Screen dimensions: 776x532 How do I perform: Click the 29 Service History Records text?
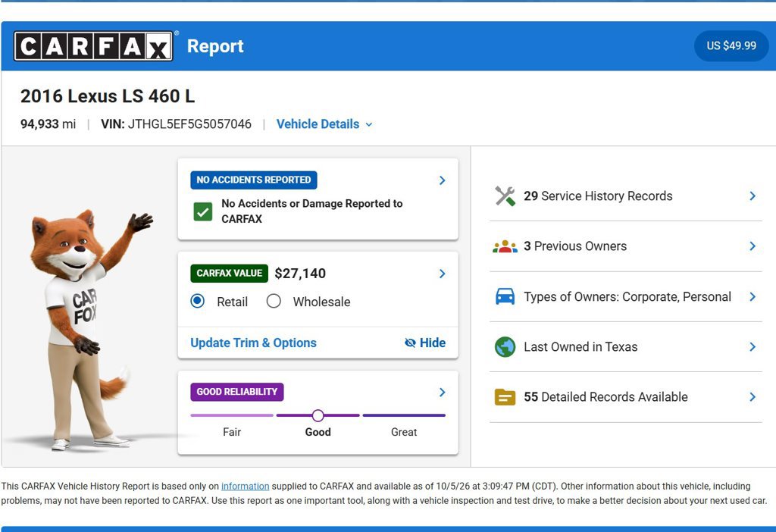[598, 196]
